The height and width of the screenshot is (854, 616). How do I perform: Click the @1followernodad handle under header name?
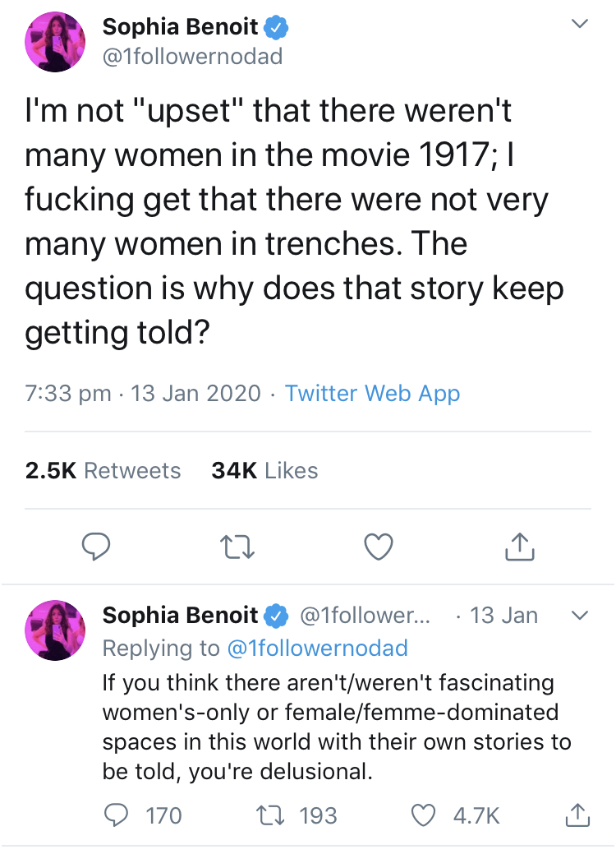(x=193, y=56)
